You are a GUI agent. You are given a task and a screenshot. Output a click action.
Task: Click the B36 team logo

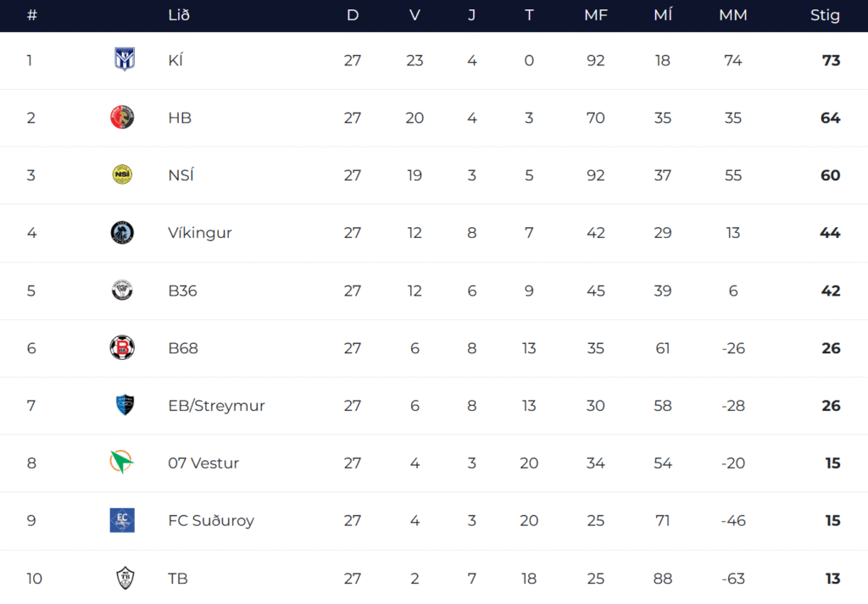[x=122, y=290]
